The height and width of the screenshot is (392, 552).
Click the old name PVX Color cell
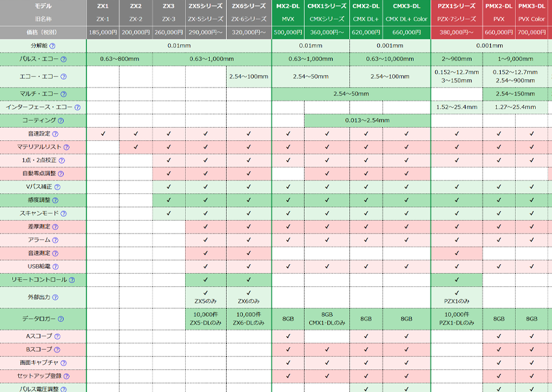(x=532, y=19)
